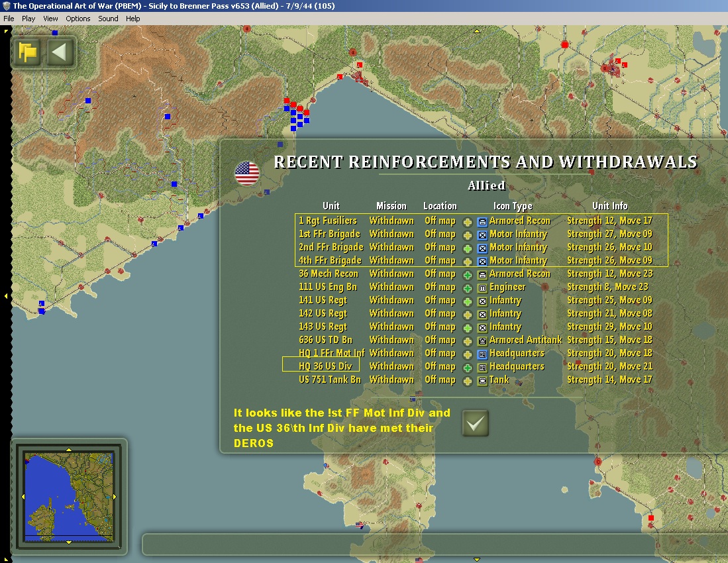728x563 pixels.
Task: Click the minimap right scroll arrow
Action: pos(115,497)
